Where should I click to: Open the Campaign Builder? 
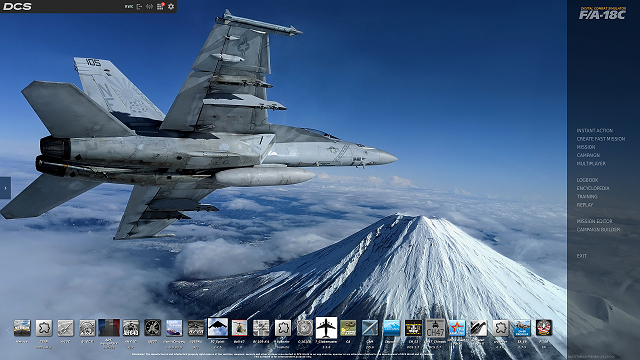pyautogui.click(x=598, y=229)
